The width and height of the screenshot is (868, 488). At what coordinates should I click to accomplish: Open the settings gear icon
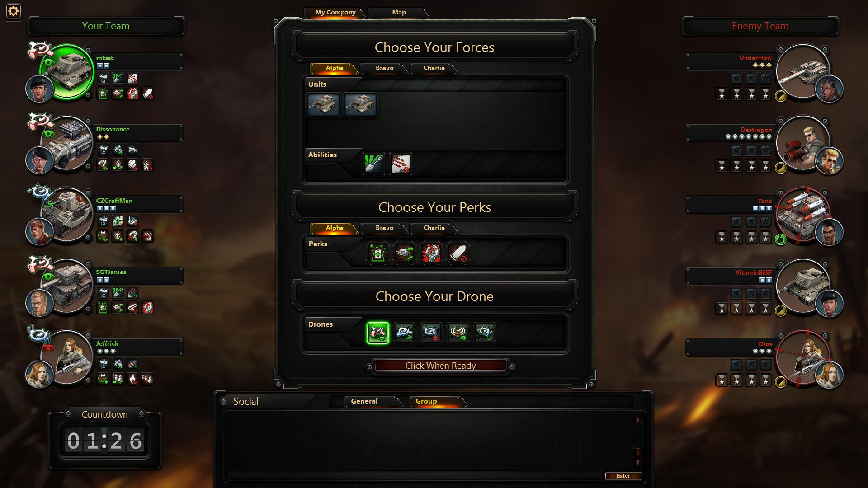click(13, 11)
